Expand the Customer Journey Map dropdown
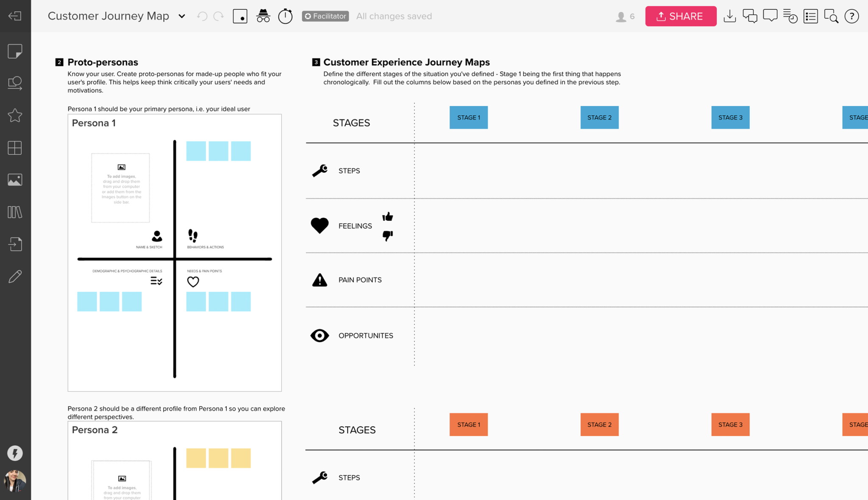The height and width of the screenshot is (500, 868). [181, 16]
